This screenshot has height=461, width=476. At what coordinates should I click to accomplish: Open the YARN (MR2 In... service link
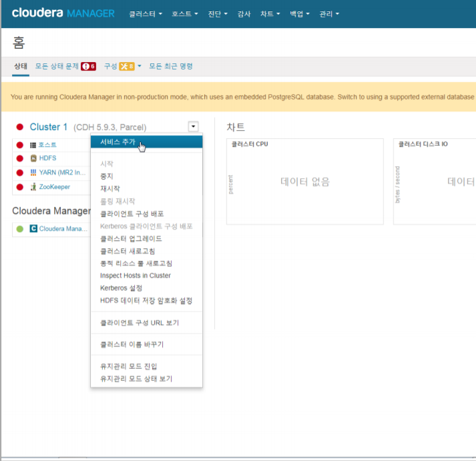coord(62,172)
